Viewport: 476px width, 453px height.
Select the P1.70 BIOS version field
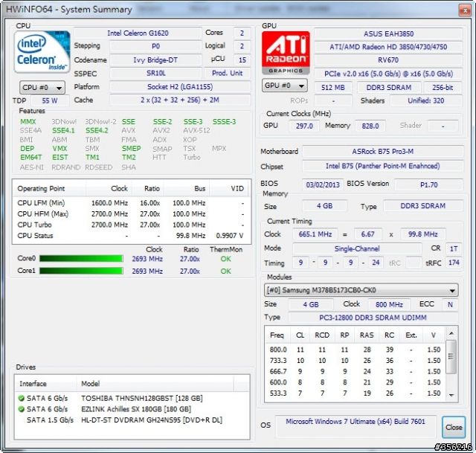click(x=428, y=184)
